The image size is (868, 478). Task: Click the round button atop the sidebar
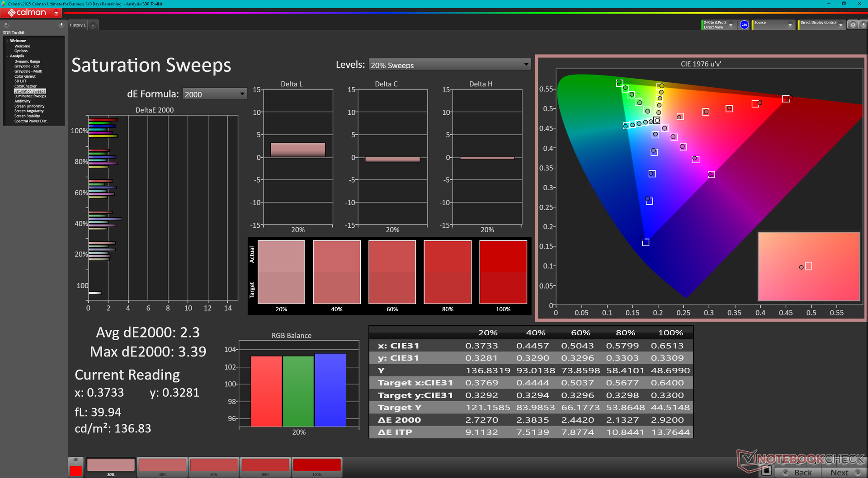pos(6,25)
